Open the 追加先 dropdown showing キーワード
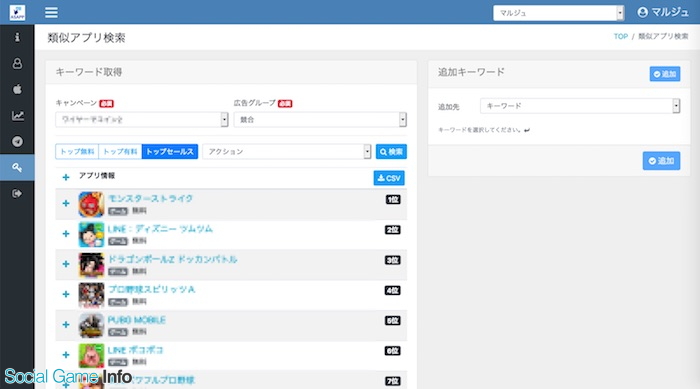Image resolution: width=700 pixels, height=389 pixels. pos(580,106)
